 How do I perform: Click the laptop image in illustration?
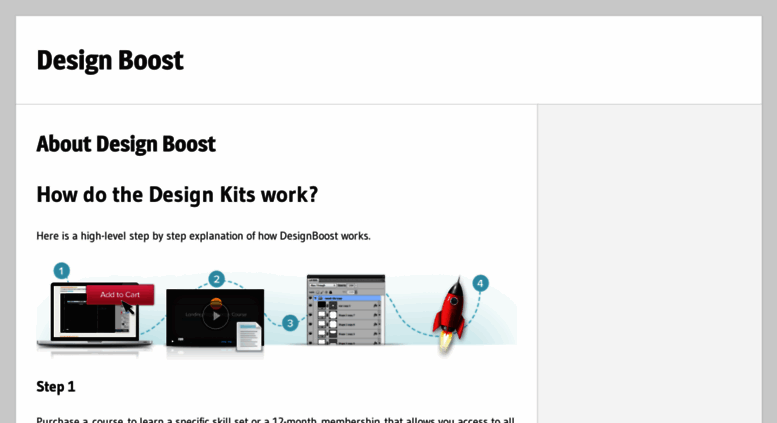(94, 315)
